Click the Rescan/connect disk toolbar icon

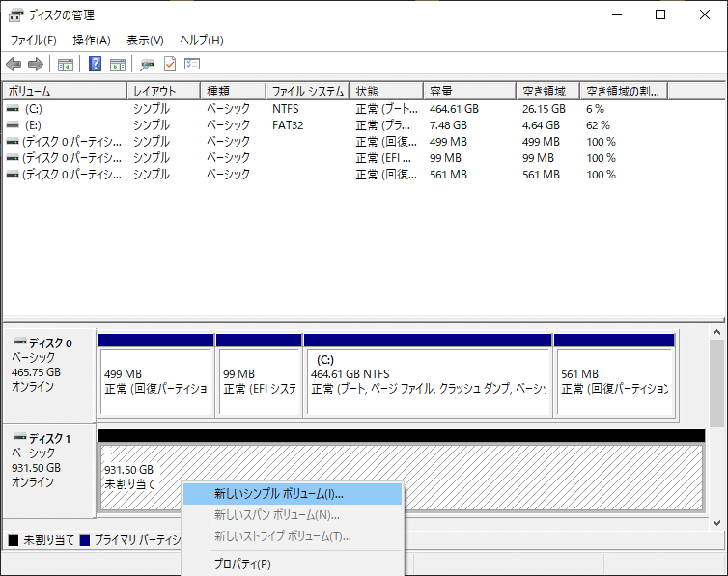[x=147, y=65]
